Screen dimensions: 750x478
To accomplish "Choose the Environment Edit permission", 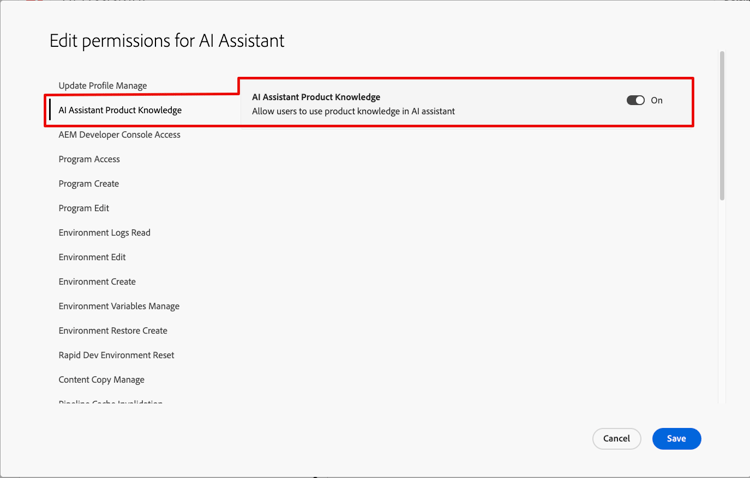I will click(92, 257).
